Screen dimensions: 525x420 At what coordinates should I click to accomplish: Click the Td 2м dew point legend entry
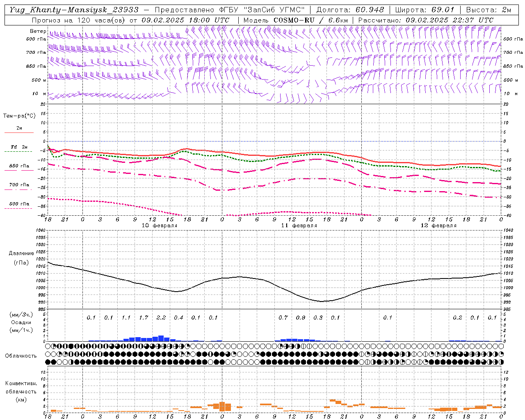coord(19,147)
